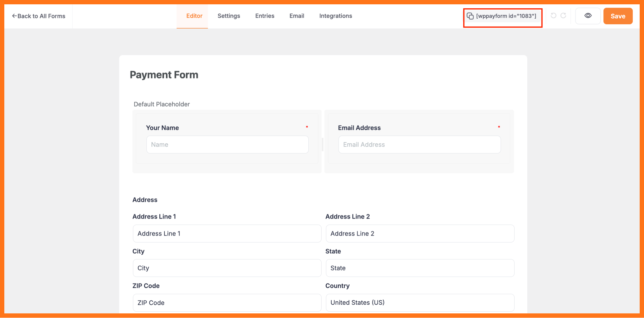Focus the Email Address input field
Viewport: 644px width, 318px height.
tap(419, 145)
